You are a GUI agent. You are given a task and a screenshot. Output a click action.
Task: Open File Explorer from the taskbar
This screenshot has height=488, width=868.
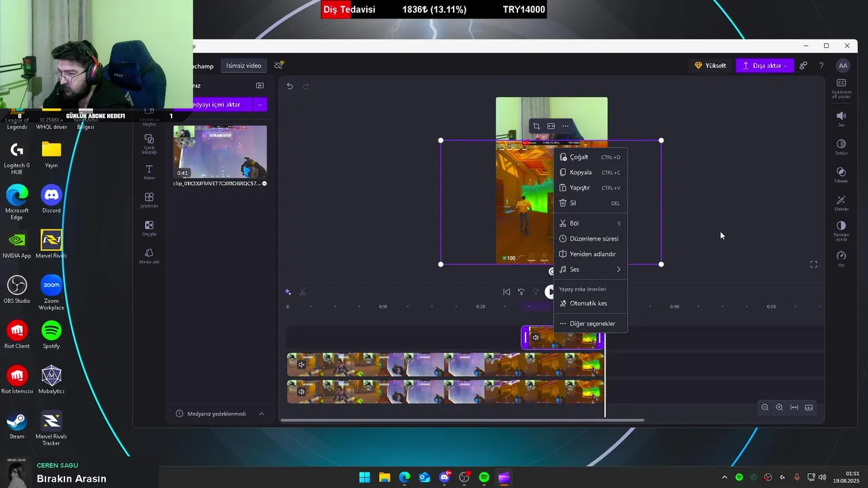tap(384, 478)
